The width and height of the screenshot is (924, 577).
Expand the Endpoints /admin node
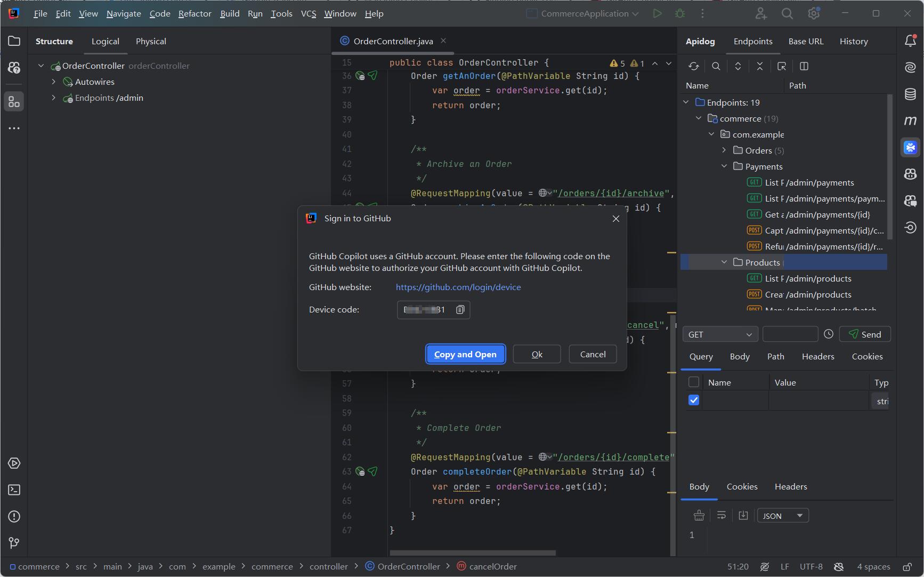(x=54, y=98)
